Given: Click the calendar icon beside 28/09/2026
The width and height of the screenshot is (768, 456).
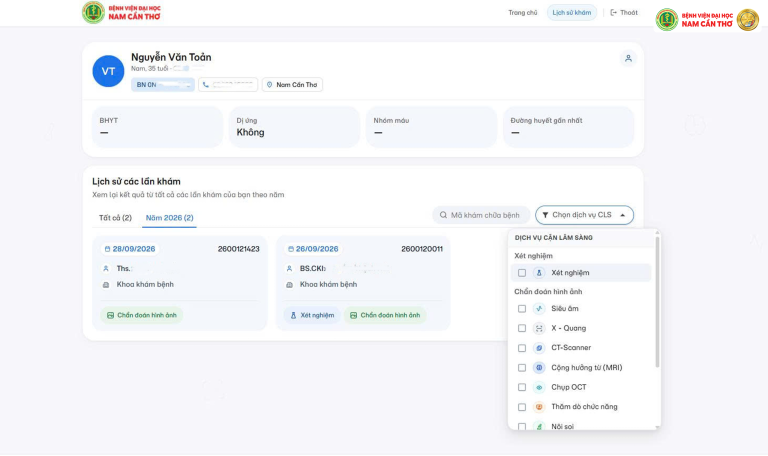Looking at the screenshot, I should pos(107,249).
